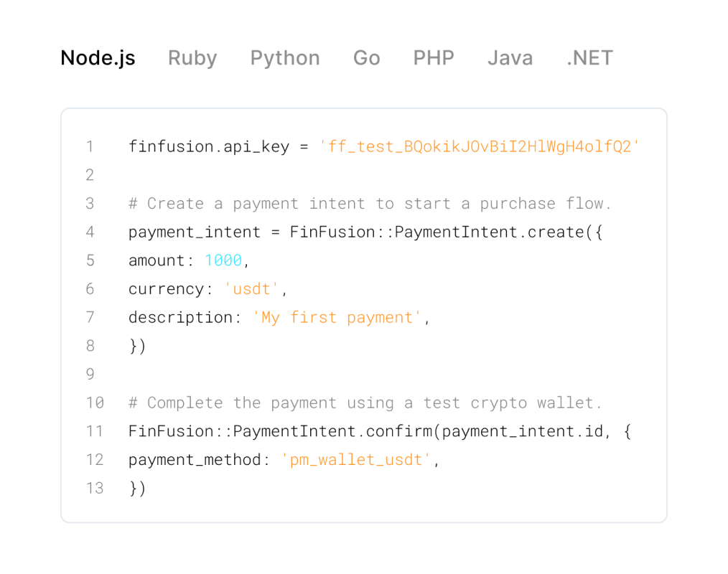Switch to the Go tab
The width and height of the screenshot is (728, 574).
pyautogui.click(x=366, y=58)
